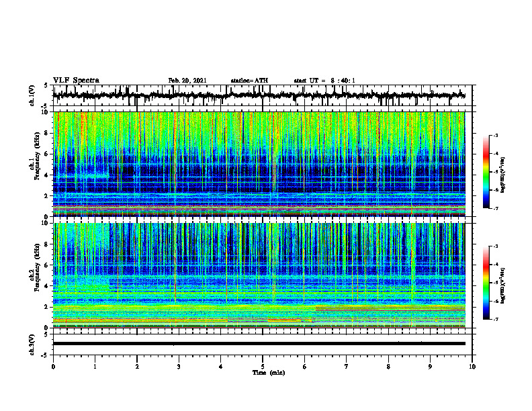
Task: Click the "5" volt tick on ch.1(V) axis
Action: coord(46,86)
